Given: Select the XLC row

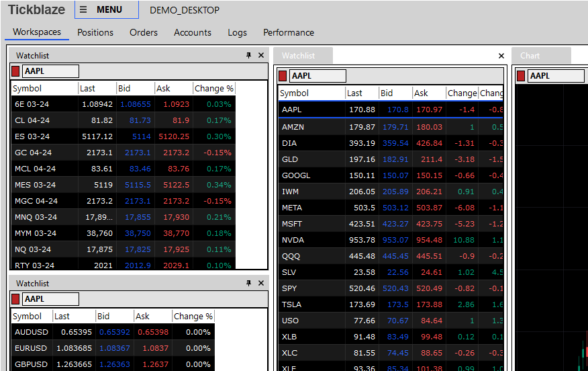Looking at the screenshot, I should click(391, 353).
